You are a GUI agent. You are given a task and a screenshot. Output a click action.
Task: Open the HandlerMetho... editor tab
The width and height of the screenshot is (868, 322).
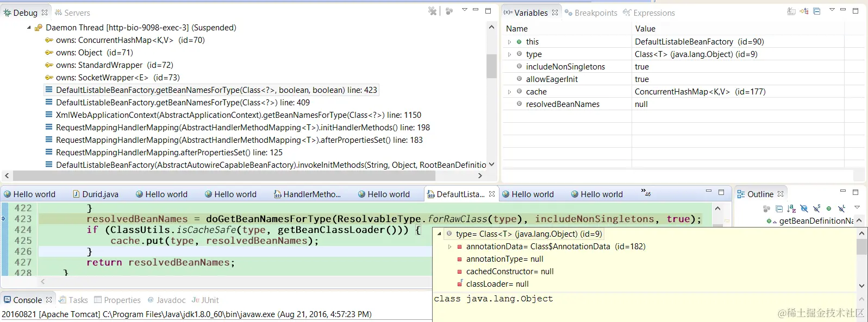click(x=308, y=194)
